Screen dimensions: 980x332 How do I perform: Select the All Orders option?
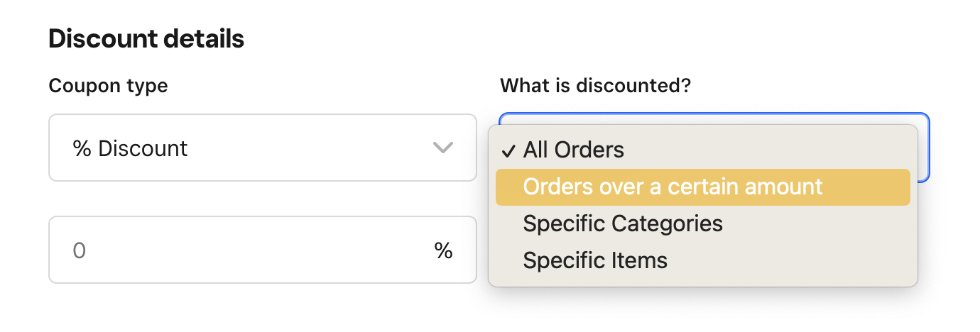pyautogui.click(x=573, y=150)
